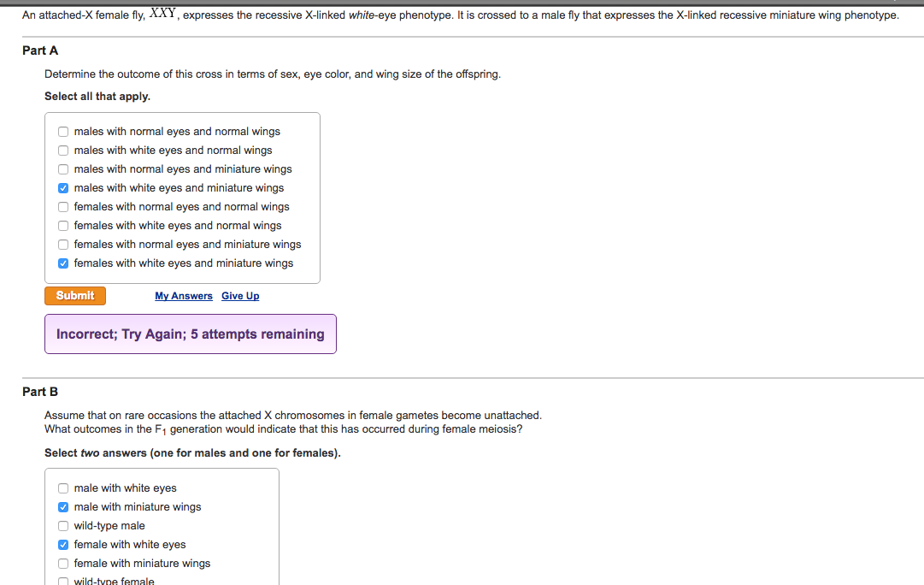924x585 pixels.
Task: Check males with normal eyes and miniature wings
Action: click(x=63, y=169)
